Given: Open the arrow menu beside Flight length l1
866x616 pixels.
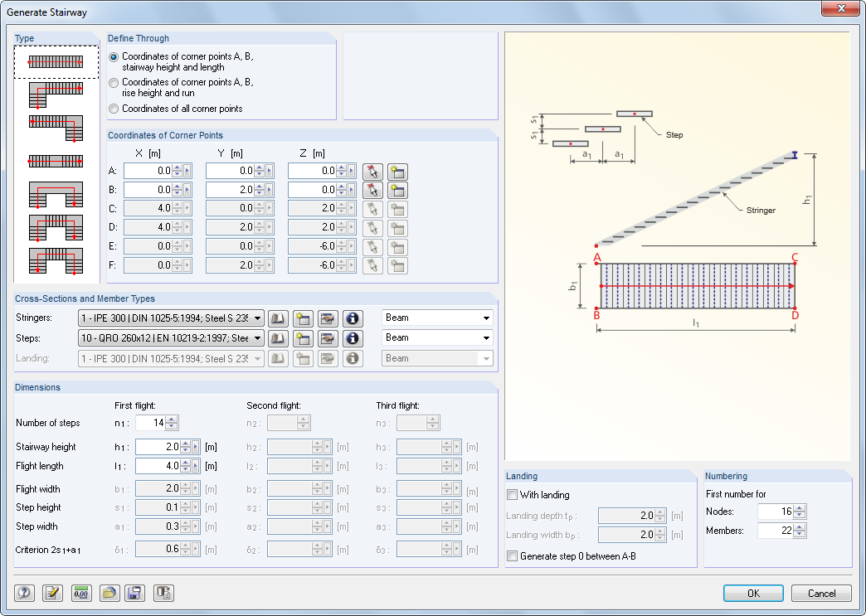Looking at the screenshot, I should point(196,466).
